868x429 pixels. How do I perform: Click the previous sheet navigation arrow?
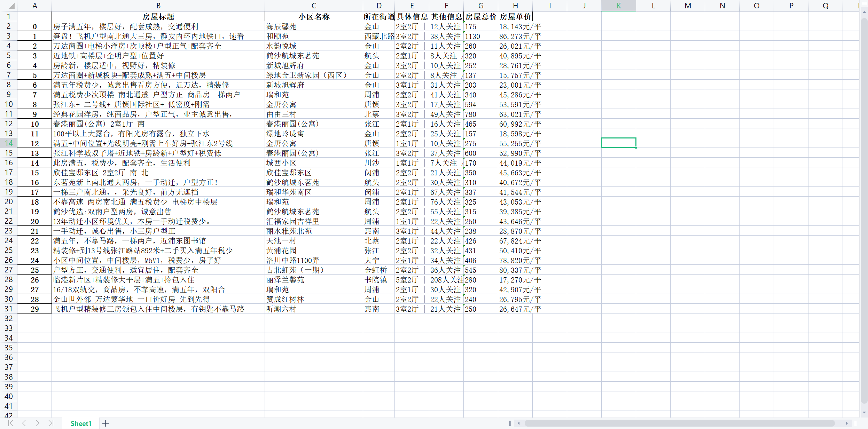(x=24, y=423)
